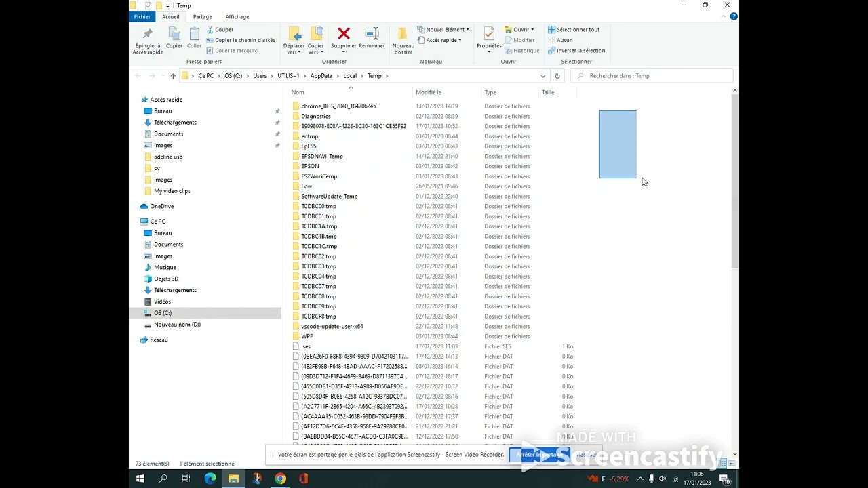The image size is (868, 488).
Task: Open Propriétés of the selection
Action: (x=489, y=39)
